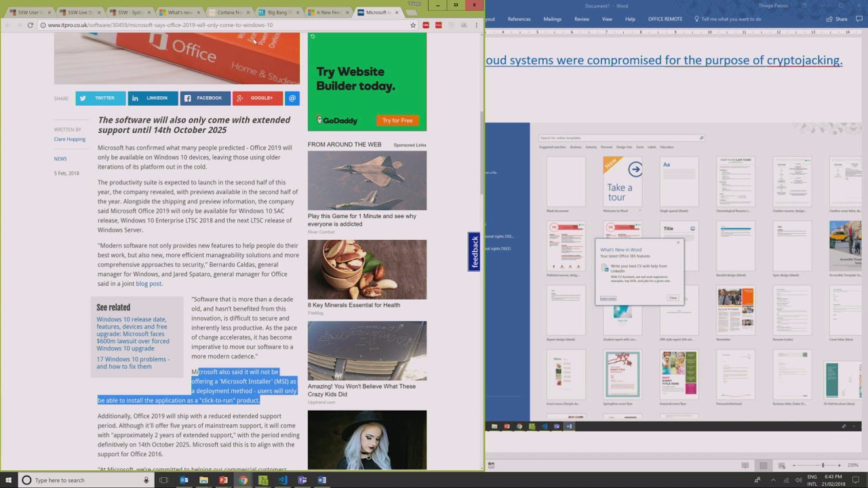Click Close in What's New dialog

click(x=673, y=298)
